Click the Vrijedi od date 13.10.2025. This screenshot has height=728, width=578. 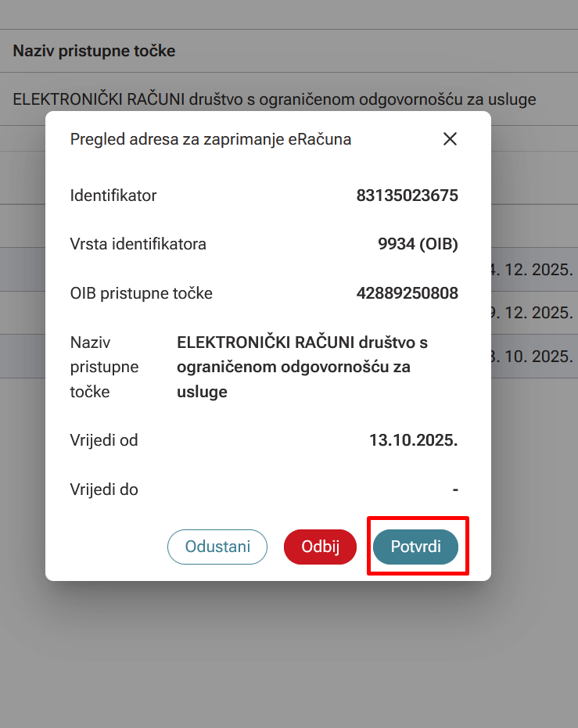point(413,440)
